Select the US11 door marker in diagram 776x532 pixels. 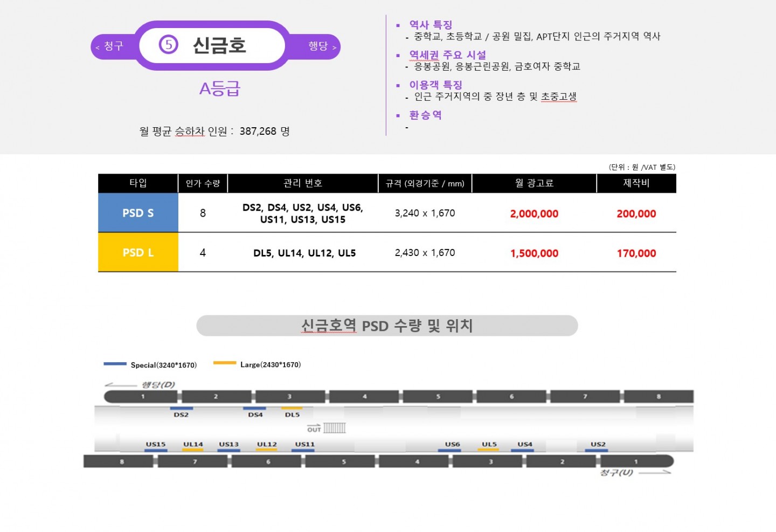click(x=304, y=446)
